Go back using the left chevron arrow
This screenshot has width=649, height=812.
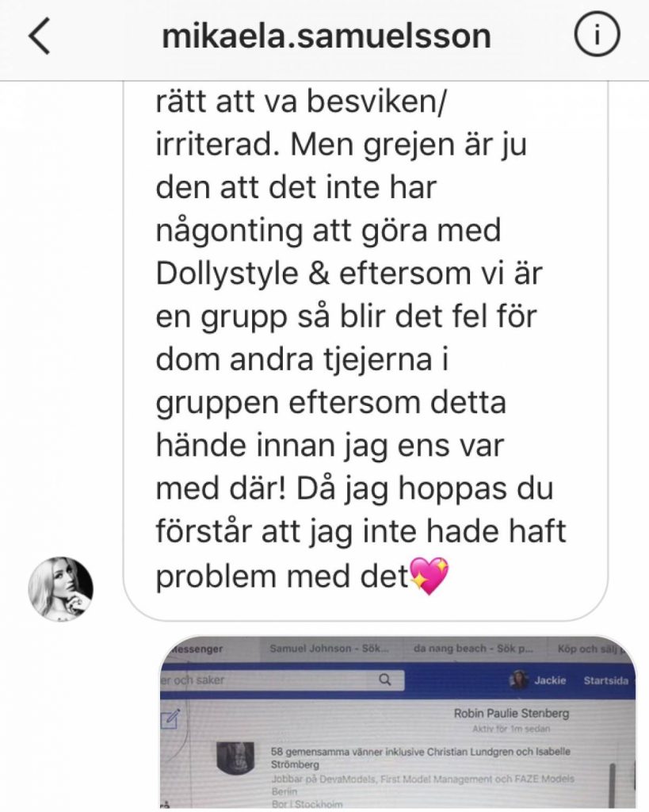(x=40, y=35)
